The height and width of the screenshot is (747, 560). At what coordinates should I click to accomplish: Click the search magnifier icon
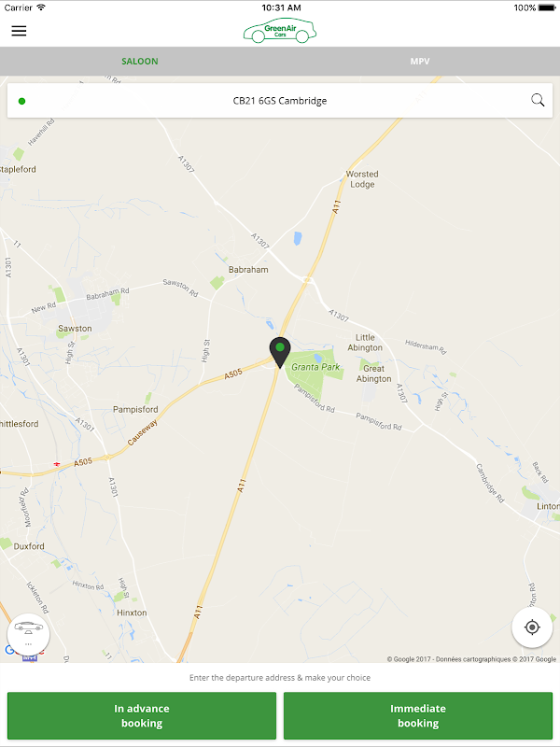[538, 100]
